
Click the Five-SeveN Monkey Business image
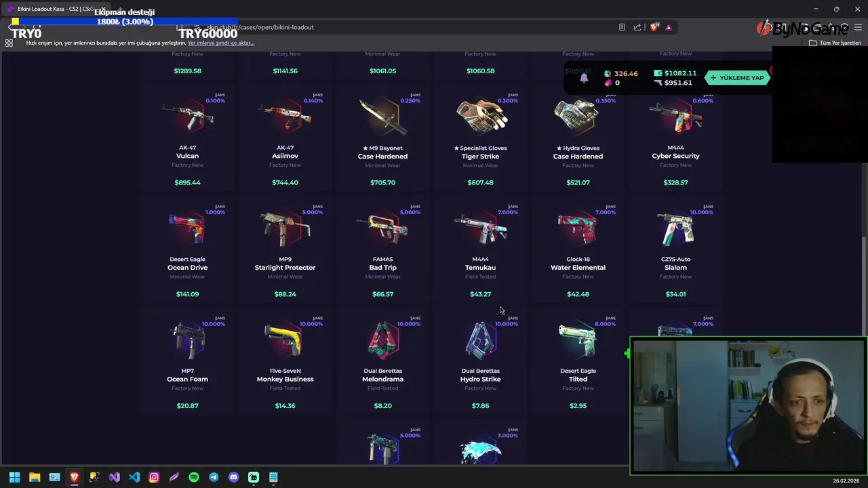point(285,341)
